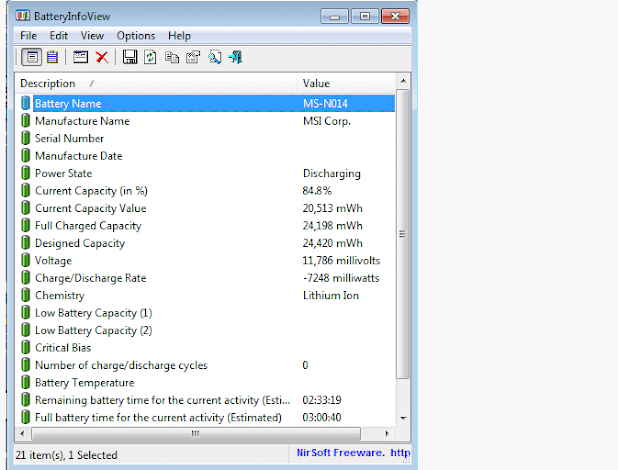The width and height of the screenshot is (618, 470).
Task: Click the vertical scrollbar thumb
Action: tap(403, 234)
